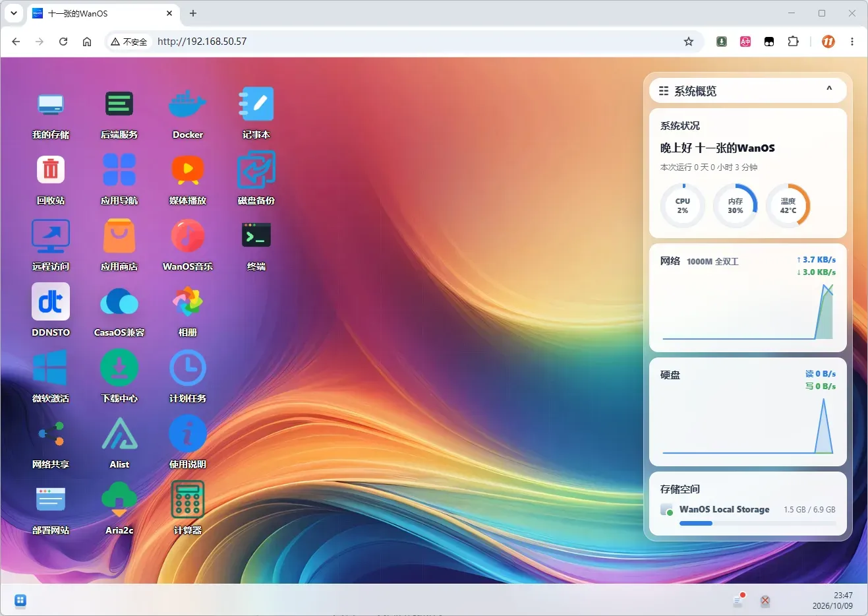The height and width of the screenshot is (616, 868).
Task: Launch the Alist icon
Action: click(x=119, y=434)
